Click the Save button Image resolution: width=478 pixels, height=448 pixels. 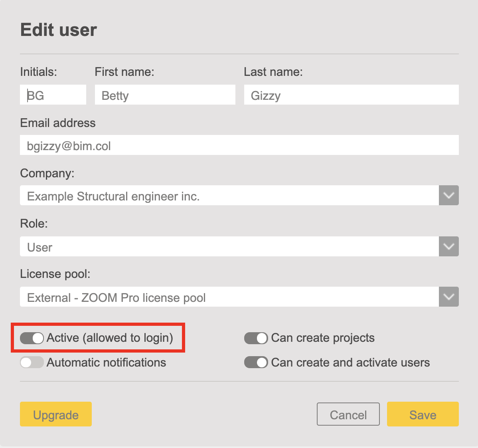[x=423, y=414]
